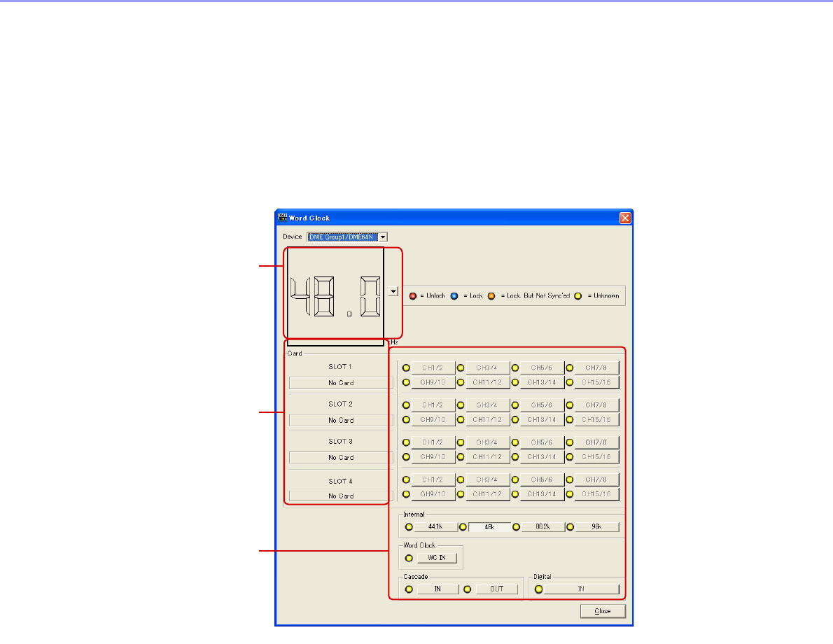Viewport: 833px width, 644px height.
Task: Click the SLOT 4 label
Action: pos(340,482)
